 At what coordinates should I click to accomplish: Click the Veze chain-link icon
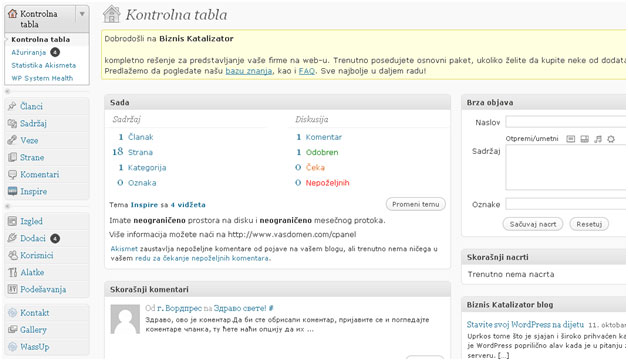[x=12, y=140]
